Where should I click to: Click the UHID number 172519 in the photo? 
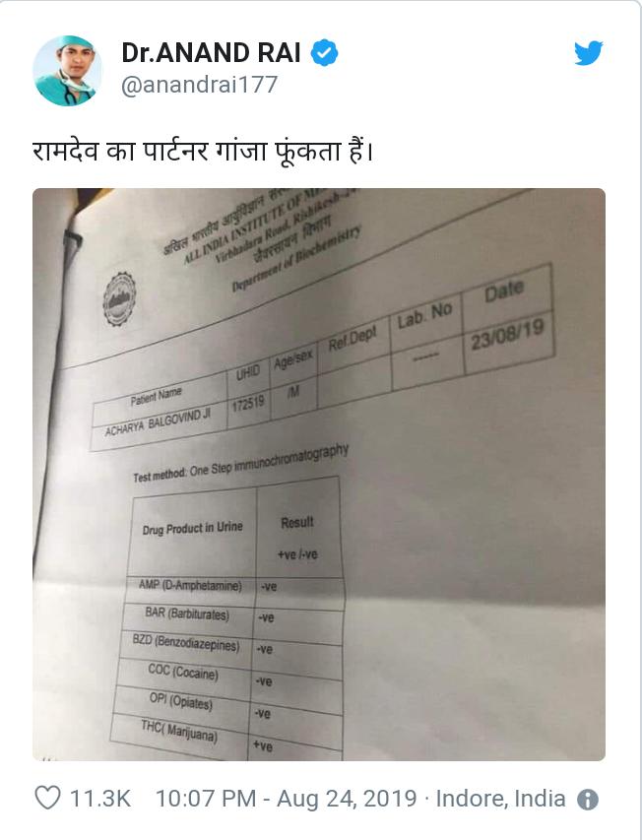[x=248, y=404]
